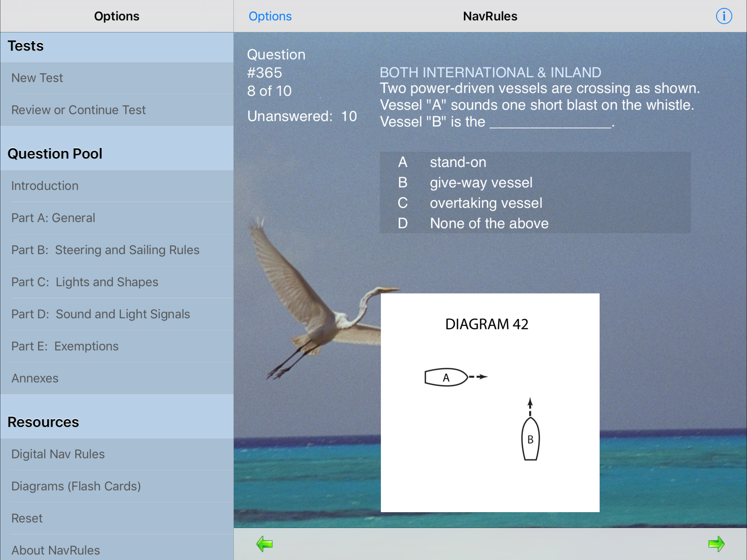Open Part D: Sound and Light Signals
The width and height of the screenshot is (747, 560).
tap(101, 314)
